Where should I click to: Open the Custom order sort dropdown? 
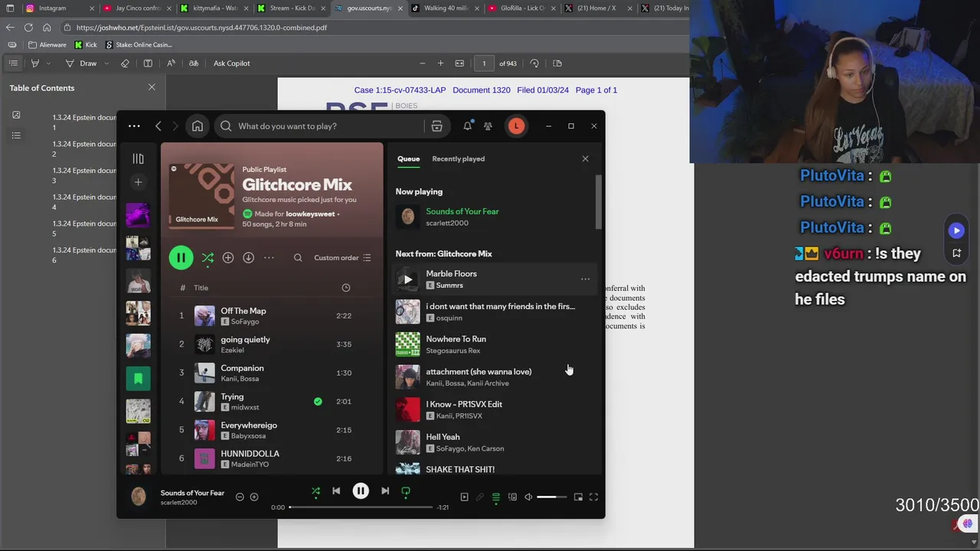(x=342, y=258)
